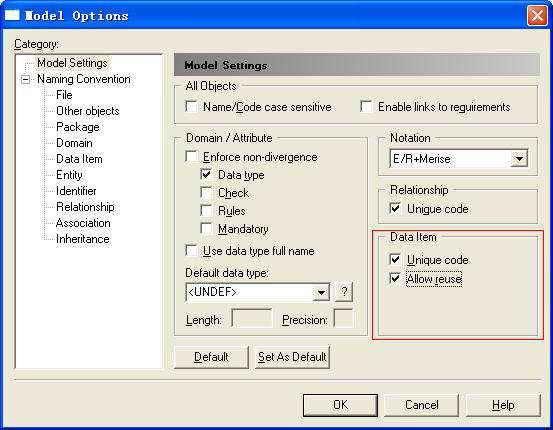Image resolution: width=553 pixels, height=430 pixels.
Task: Select Inheritance tree item
Action: [x=83, y=239]
